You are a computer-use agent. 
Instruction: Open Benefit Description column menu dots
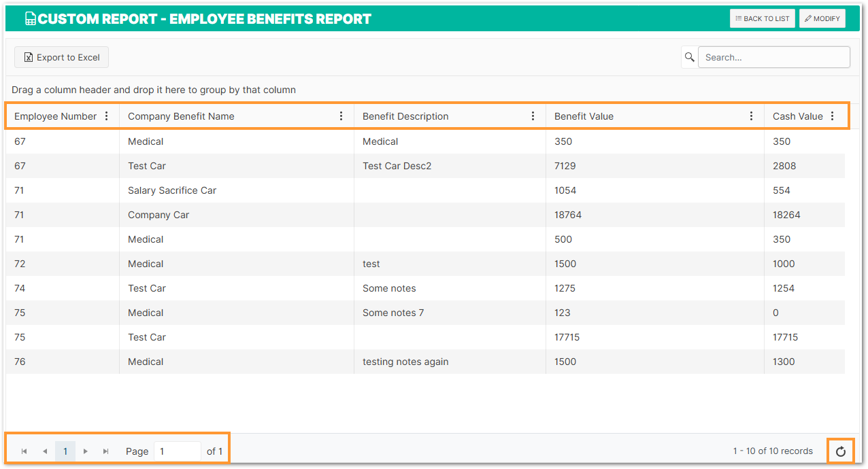pyautogui.click(x=533, y=116)
